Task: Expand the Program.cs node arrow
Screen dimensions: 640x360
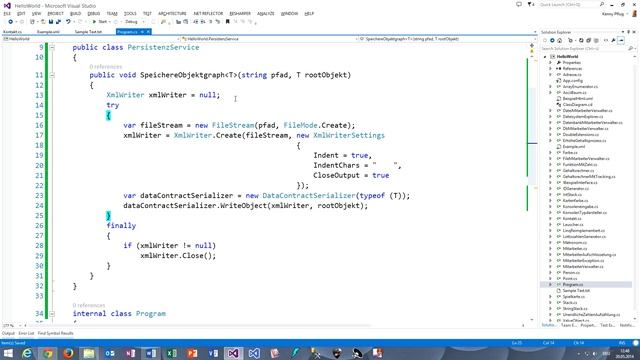Action: (x=550, y=284)
